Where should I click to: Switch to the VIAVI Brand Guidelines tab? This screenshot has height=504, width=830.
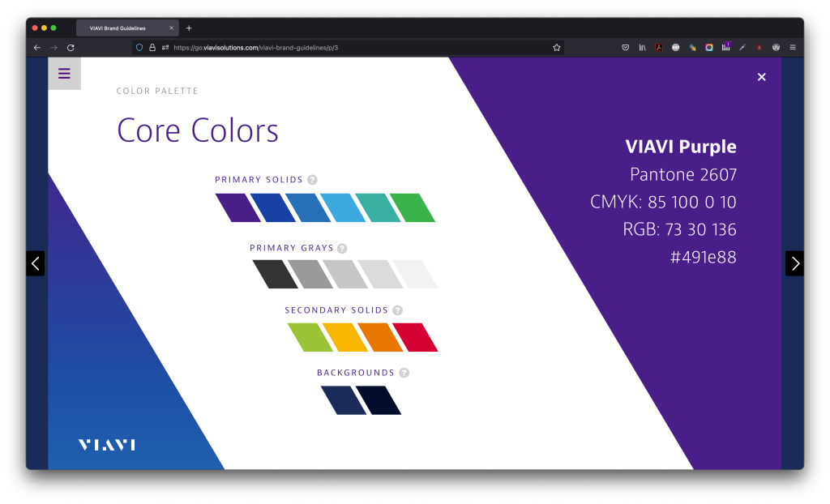point(122,28)
